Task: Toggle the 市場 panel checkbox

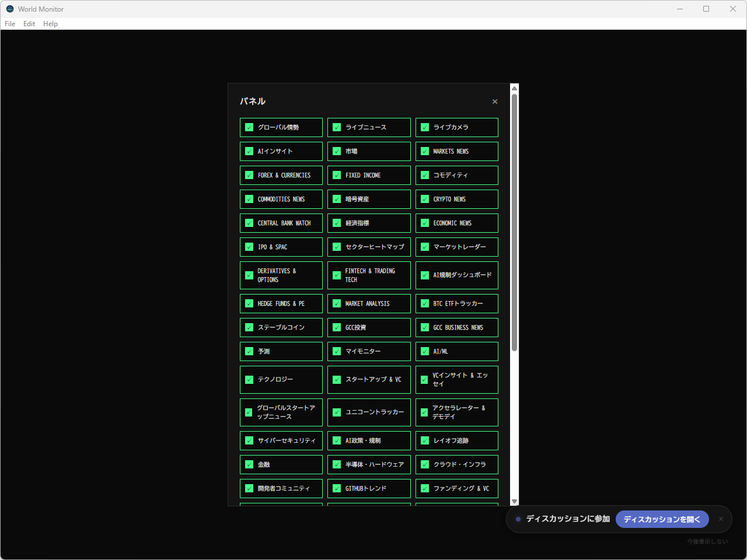Action: [337, 151]
